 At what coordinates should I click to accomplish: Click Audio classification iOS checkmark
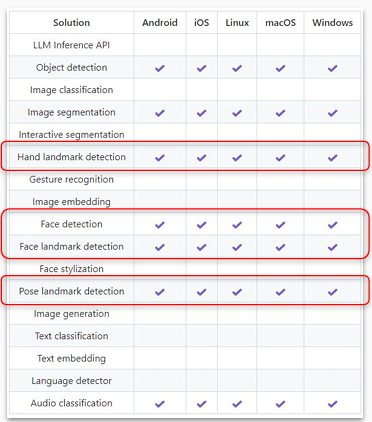coord(201,404)
